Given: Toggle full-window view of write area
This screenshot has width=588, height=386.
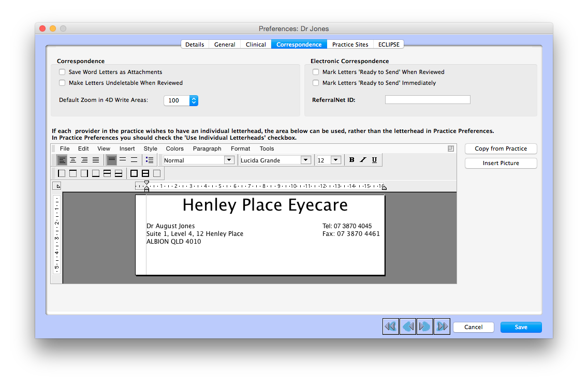Looking at the screenshot, I should (451, 149).
